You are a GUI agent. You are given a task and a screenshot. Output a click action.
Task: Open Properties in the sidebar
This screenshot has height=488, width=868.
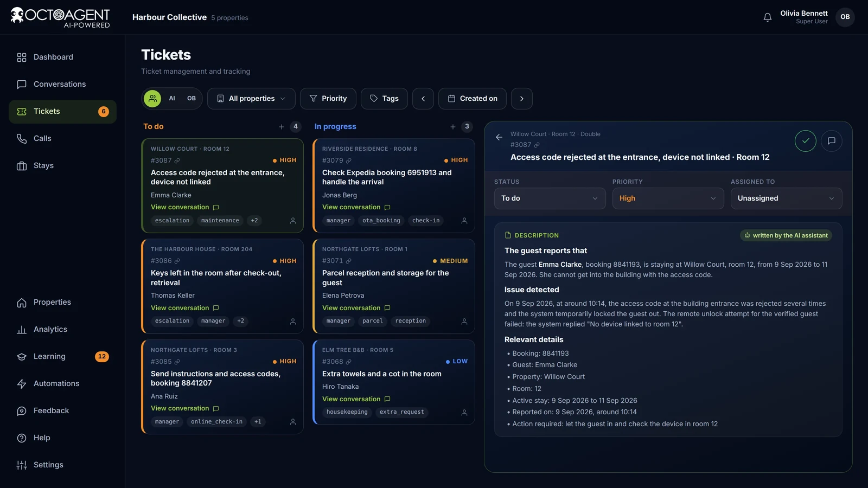click(x=62, y=303)
